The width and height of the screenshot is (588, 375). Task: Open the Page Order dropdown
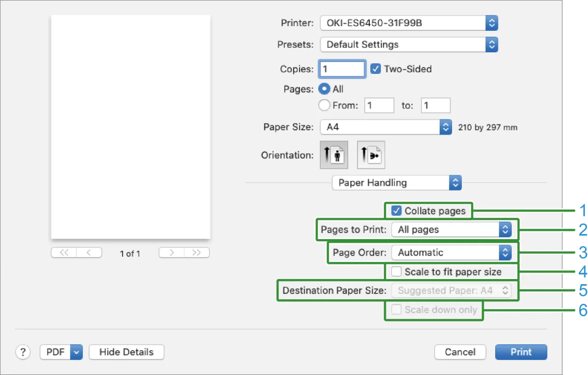451,252
